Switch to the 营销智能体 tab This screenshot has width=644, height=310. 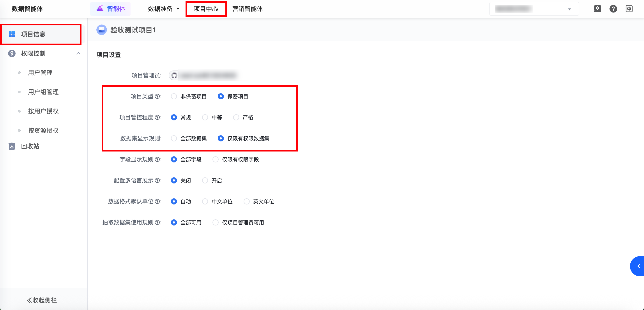coord(247,9)
